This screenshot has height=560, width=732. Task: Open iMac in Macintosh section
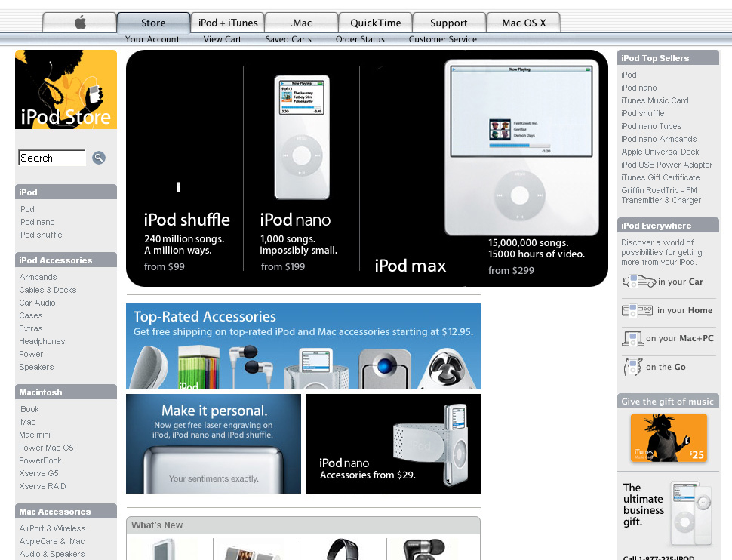click(x=27, y=422)
